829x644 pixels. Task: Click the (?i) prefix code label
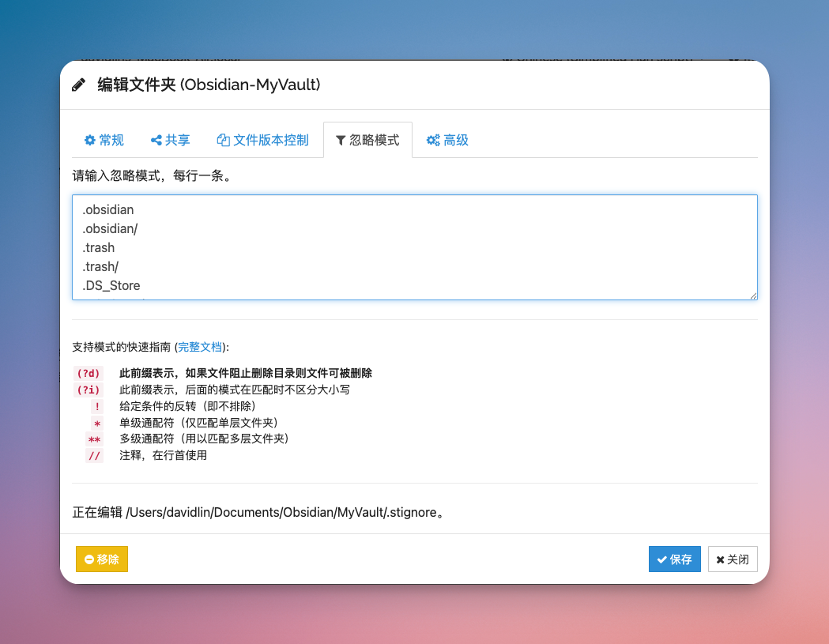coord(89,390)
